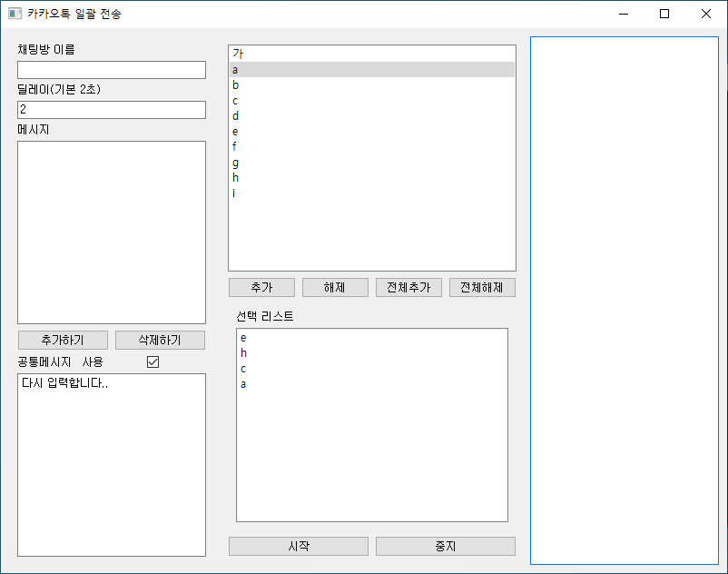Screen dimensions: 728x574
Task: Click the 전체해제 button
Action: pyautogui.click(x=482, y=288)
